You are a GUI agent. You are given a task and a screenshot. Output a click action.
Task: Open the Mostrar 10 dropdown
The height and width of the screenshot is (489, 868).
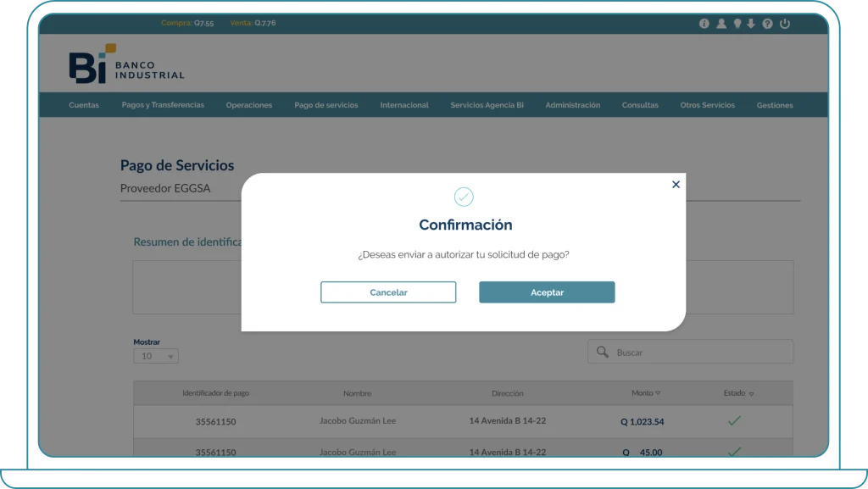pos(156,356)
